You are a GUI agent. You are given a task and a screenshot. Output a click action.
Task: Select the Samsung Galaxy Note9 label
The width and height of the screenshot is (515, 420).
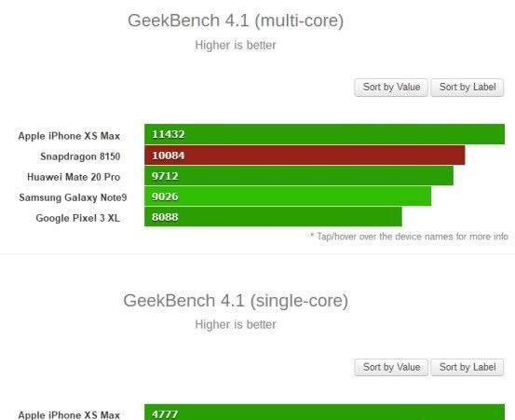pyautogui.click(x=73, y=197)
